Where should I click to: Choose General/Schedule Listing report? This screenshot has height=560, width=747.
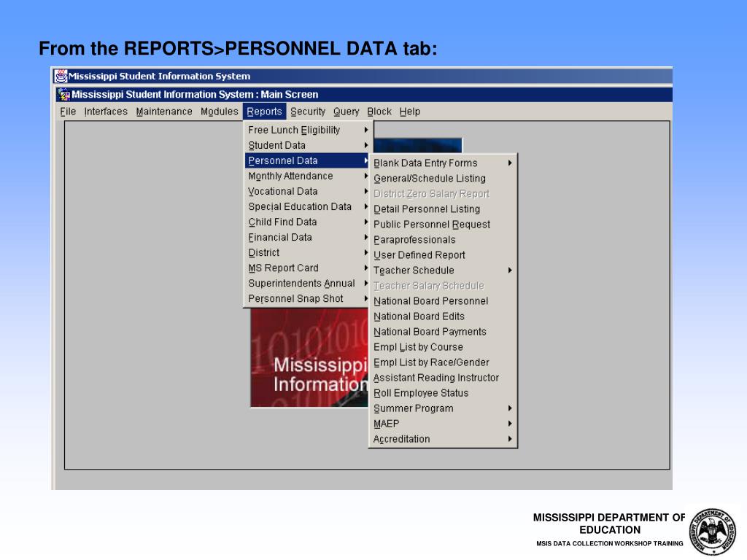[x=443, y=178]
